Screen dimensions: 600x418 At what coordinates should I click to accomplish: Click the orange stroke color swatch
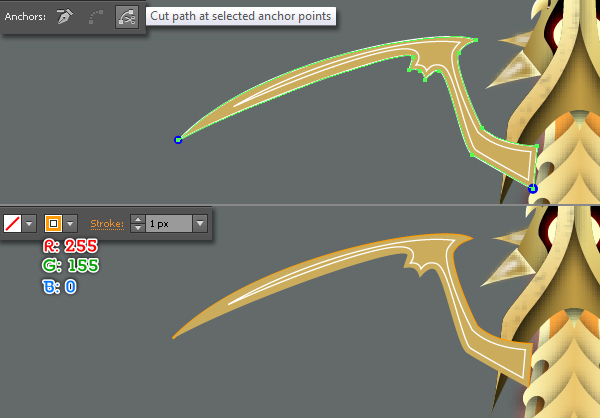54,224
